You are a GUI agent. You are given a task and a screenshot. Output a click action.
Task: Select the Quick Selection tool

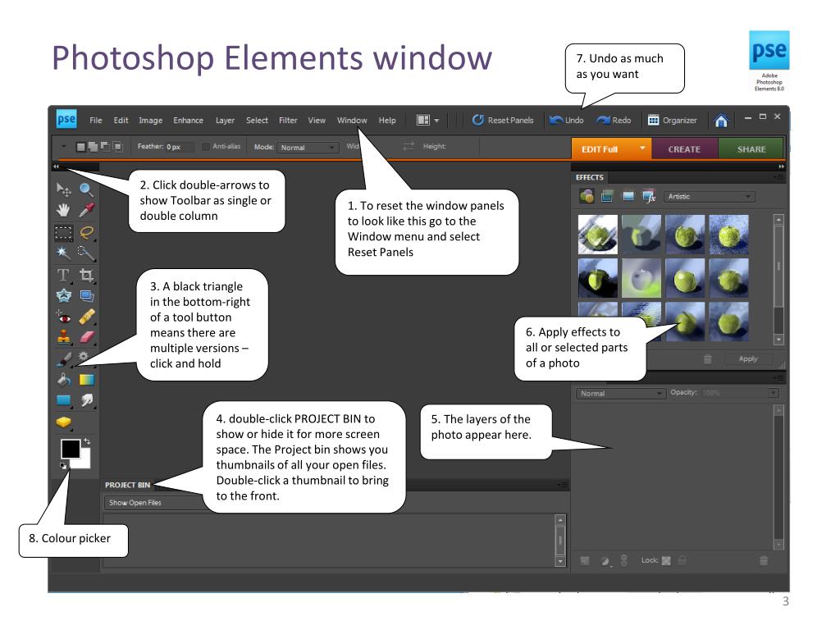pyautogui.click(x=86, y=253)
